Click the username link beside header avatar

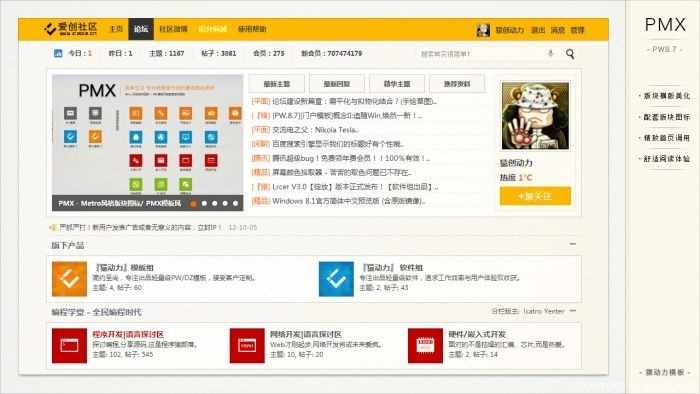tap(509, 30)
